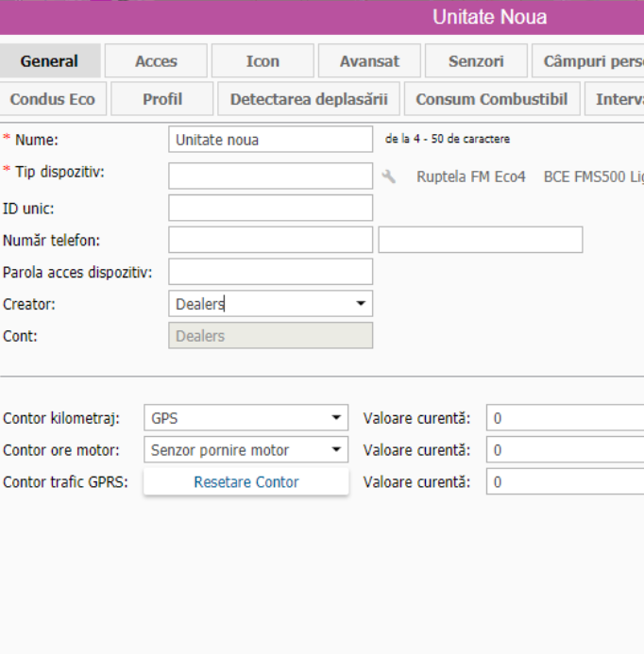Image resolution: width=644 pixels, height=654 pixels.
Task: Open the Creator dropdown
Action: click(270, 304)
